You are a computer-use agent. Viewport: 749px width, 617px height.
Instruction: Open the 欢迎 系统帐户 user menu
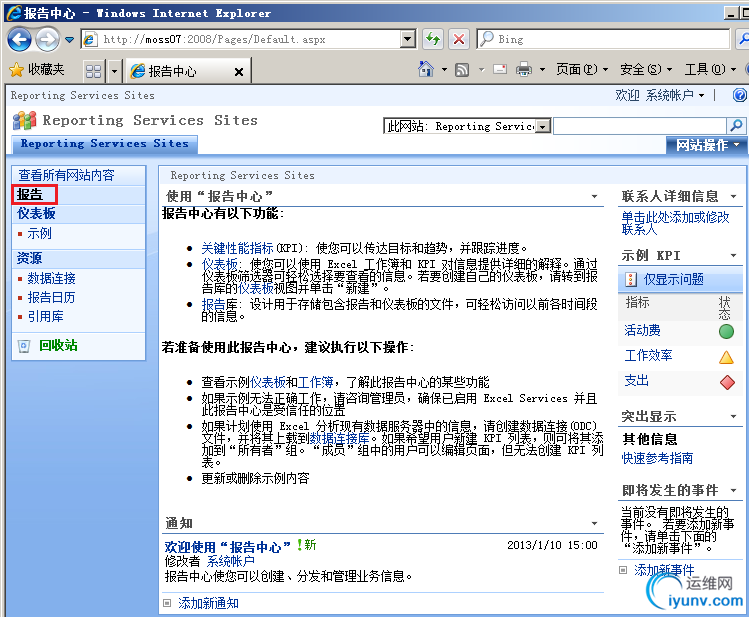[660, 95]
